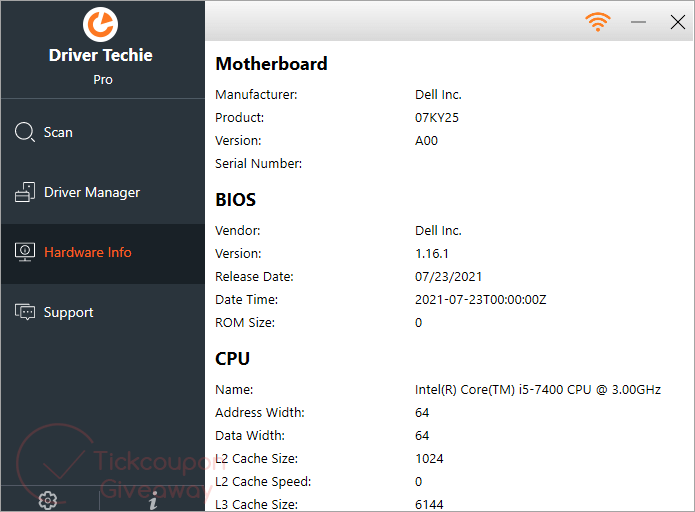Click the CPU heading
The height and width of the screenshot is (512, 695).
tap(232, 359)
